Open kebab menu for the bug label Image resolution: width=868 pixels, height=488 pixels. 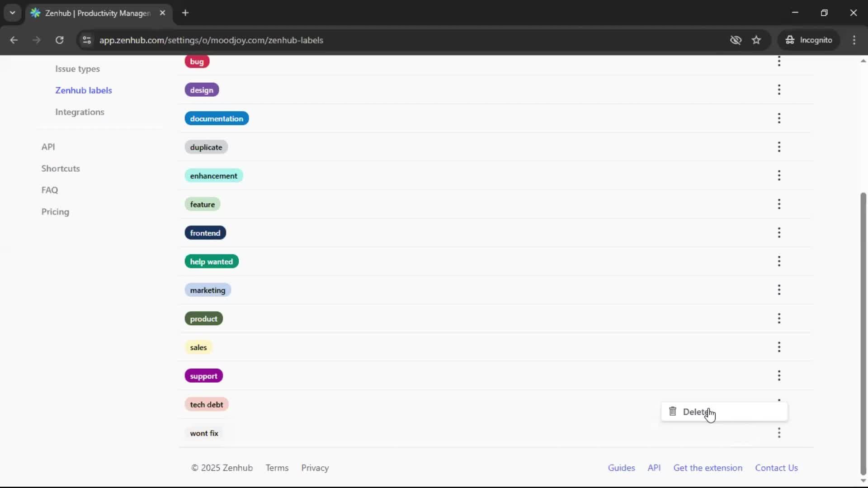point(779,61)
